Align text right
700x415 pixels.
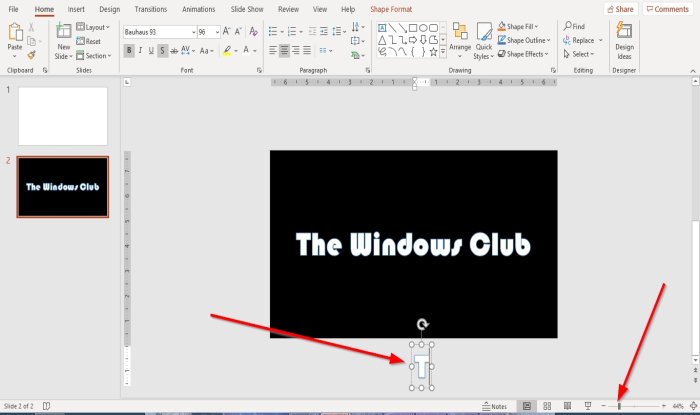click(296, 50)
